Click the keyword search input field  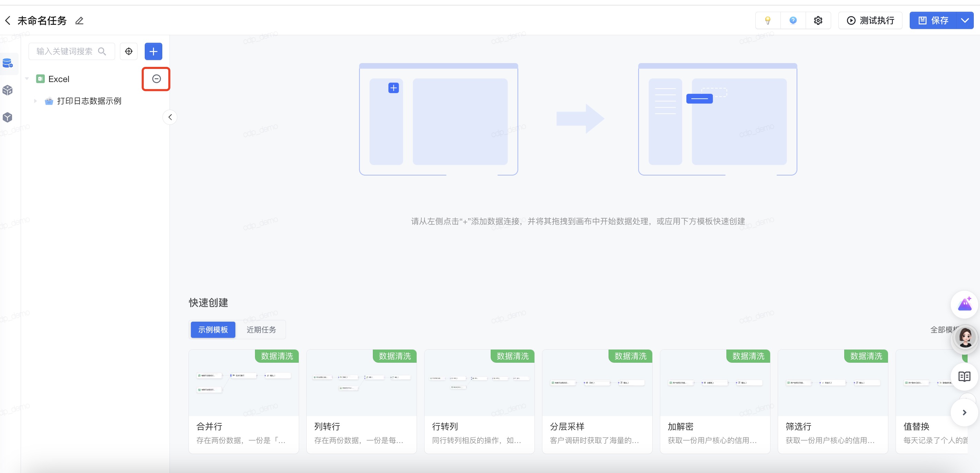click(65, 51)
